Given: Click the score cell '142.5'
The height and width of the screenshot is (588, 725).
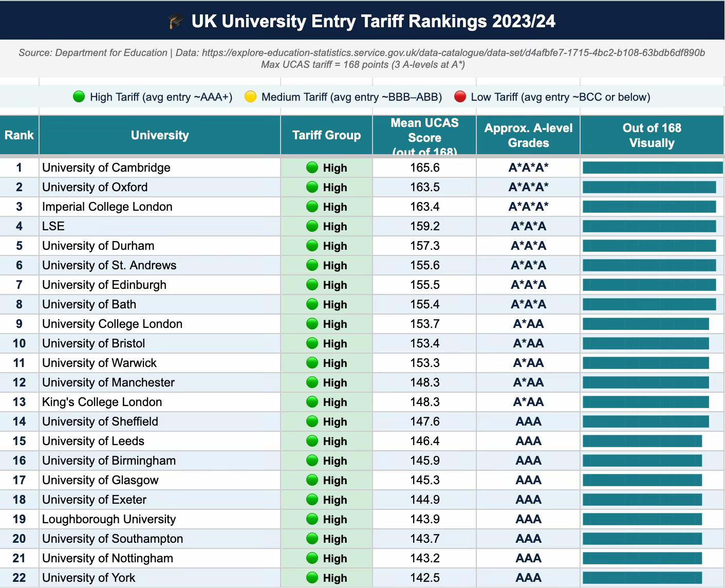Looking at the screenshot, I should tap(424, 578).
